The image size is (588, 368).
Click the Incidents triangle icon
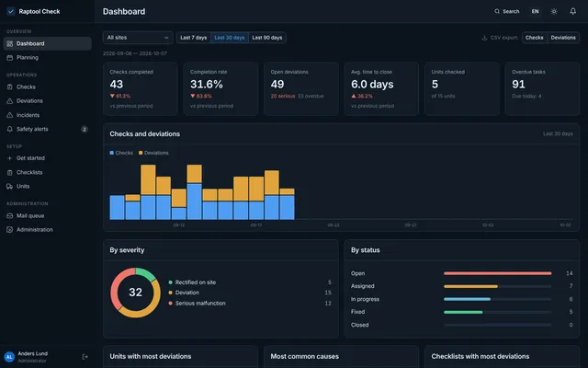click(x=10, y=115)
